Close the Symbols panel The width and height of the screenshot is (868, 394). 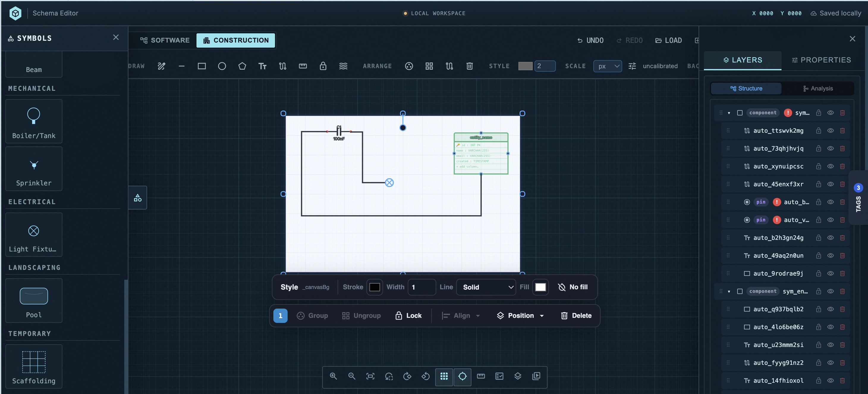(116, 37)
